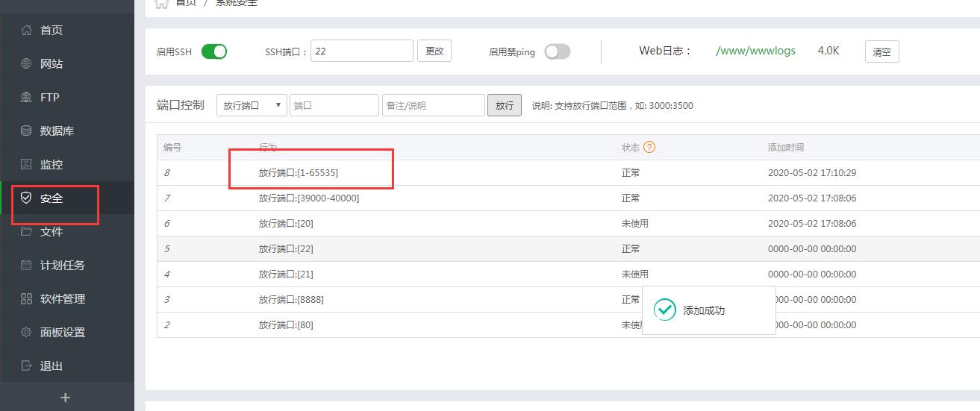Click the gear icon for 面板设置

pyautogui.click(x=26, y=333)
